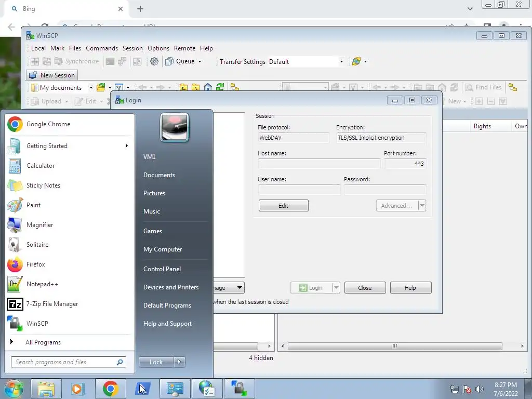Click Edit button in Login dialog
This screenshot has width=532, height=399.
coord(283,206)
